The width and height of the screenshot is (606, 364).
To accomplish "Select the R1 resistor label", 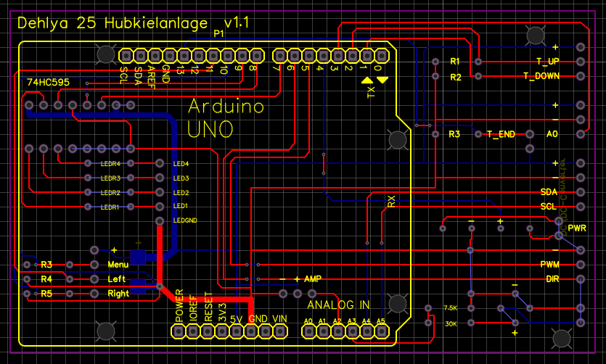I will pyautogui.click(x=456, y=62).
